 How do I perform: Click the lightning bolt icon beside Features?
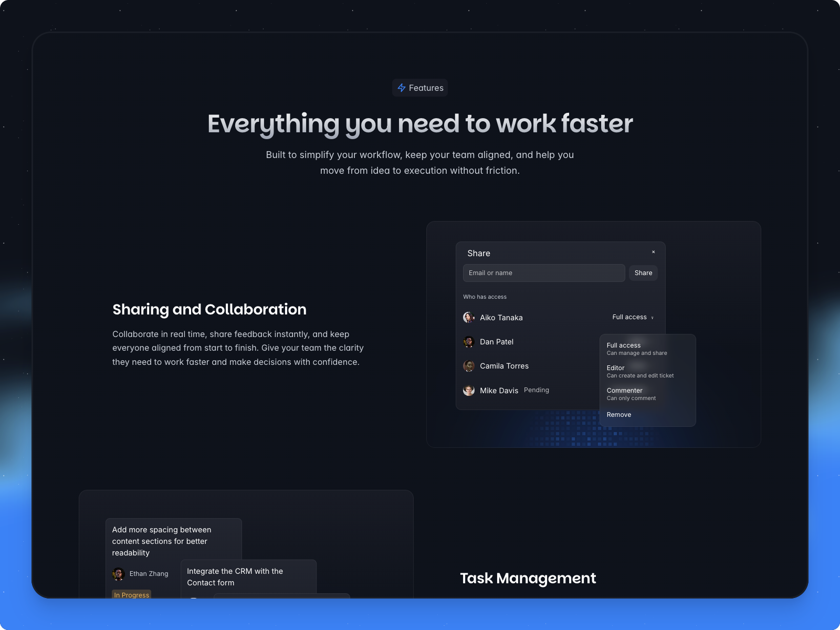coord(402,88)
